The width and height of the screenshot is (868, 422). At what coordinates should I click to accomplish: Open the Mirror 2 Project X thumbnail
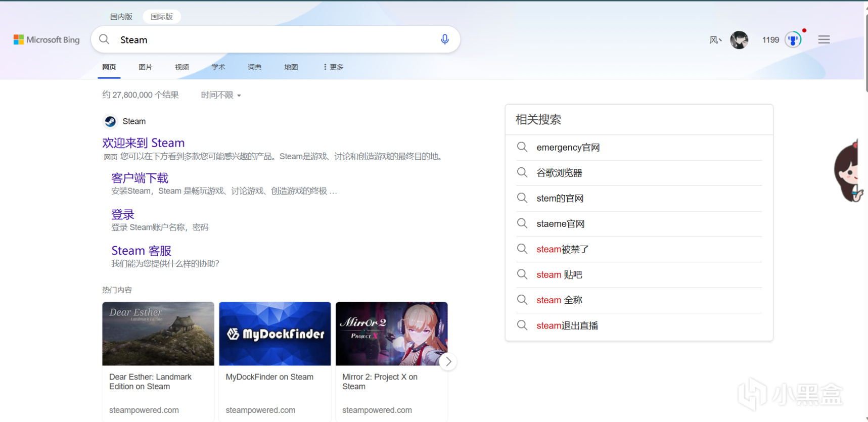click(x=392, y=334)
